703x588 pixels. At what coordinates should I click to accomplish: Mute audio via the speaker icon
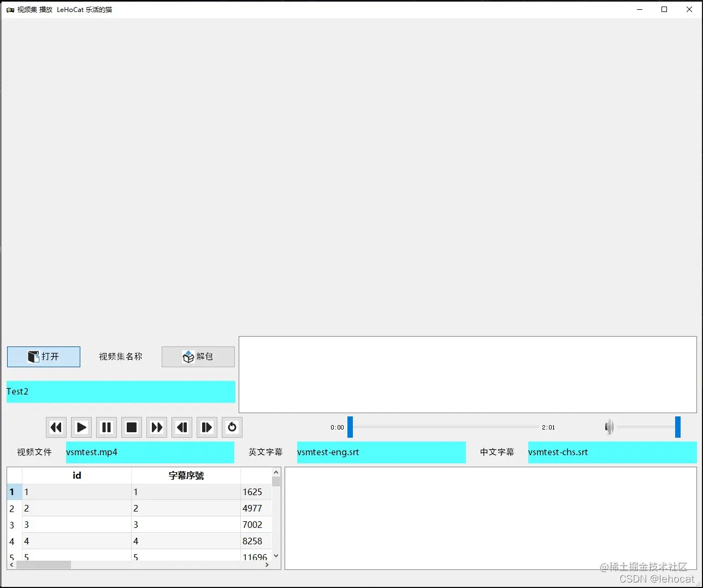pyautogui.click(x=609, y=427)
